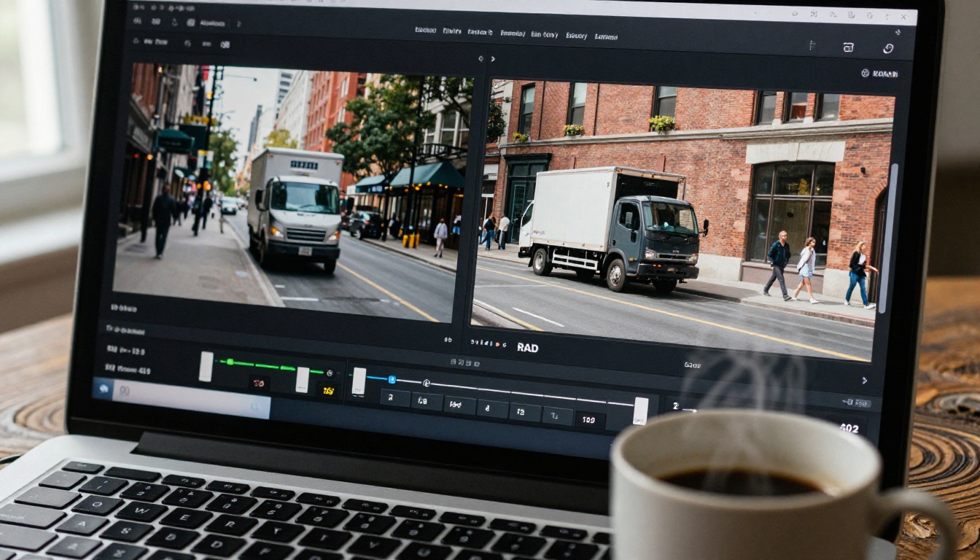Open the last item in the center menu row
The width and height of the screenshot is (980, 560).
pyautogui.click(x=606, y=36)
